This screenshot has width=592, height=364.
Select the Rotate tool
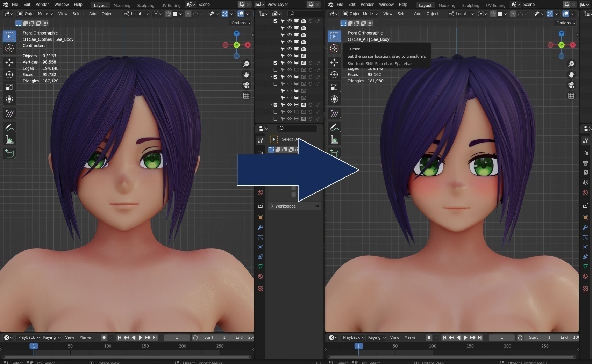click(9, 75)
